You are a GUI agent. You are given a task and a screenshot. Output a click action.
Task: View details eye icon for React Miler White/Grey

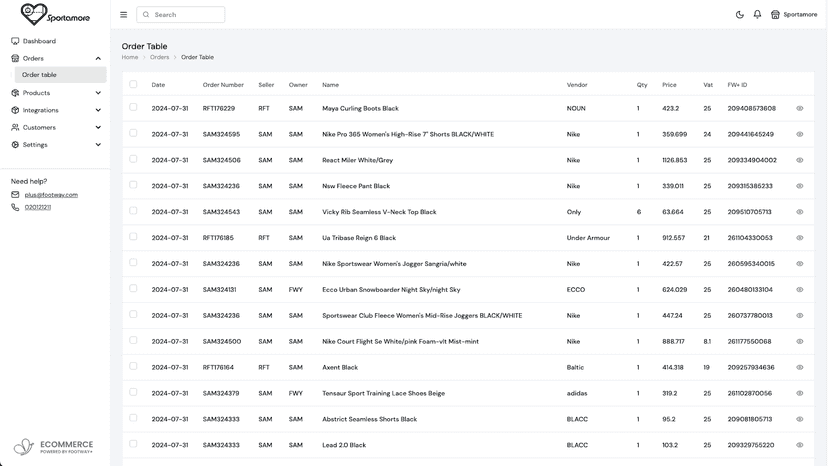(x=799, y=160)
